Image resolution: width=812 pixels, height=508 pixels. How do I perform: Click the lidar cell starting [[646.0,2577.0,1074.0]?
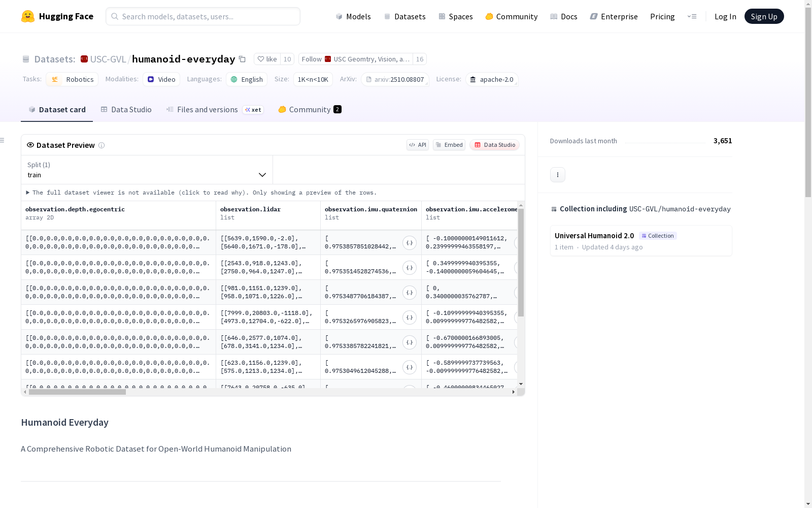[268, 342]
